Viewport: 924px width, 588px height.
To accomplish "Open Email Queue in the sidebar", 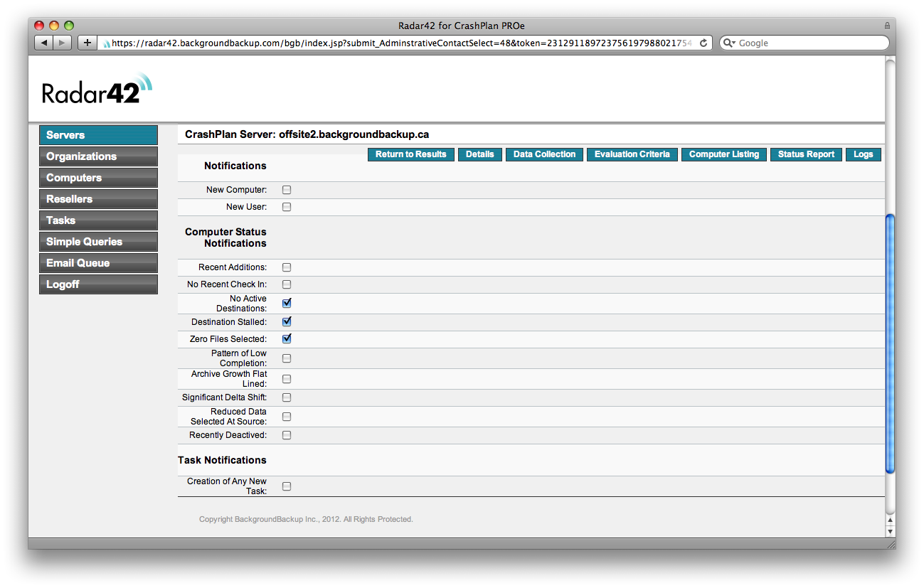I will point(98,263).
